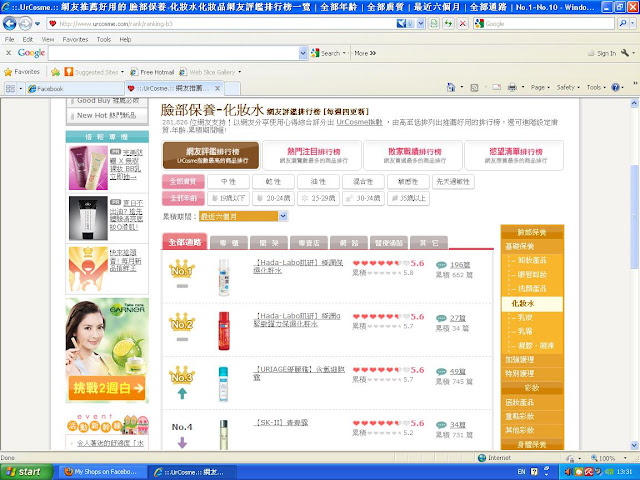Click the browser Forward button

pyautogui.click(x=25, y=24)
